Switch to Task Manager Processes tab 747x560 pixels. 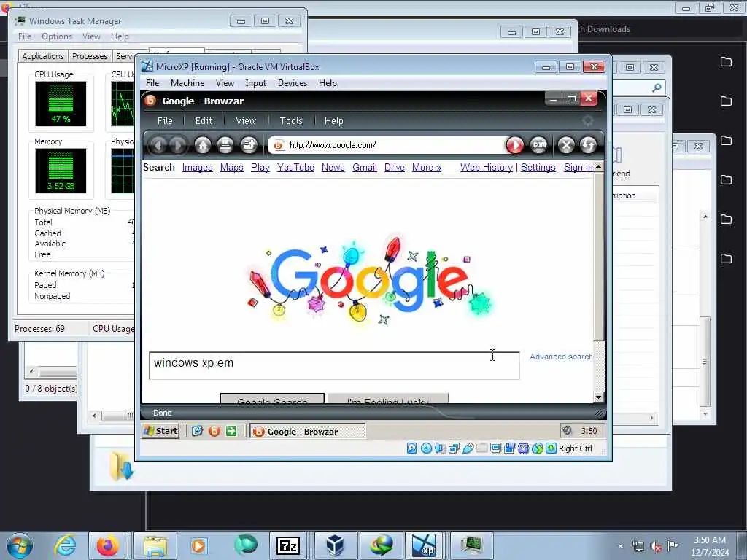[90, 56]
